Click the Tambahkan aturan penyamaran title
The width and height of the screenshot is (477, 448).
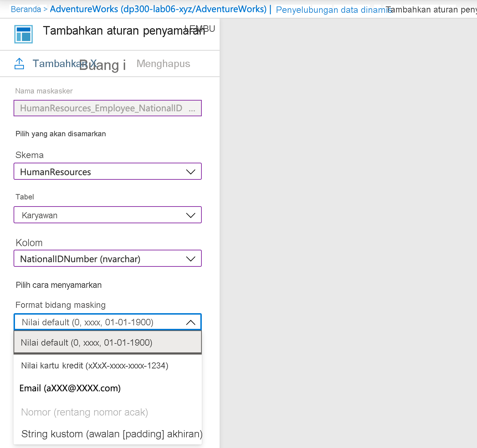tap(124, 31)
